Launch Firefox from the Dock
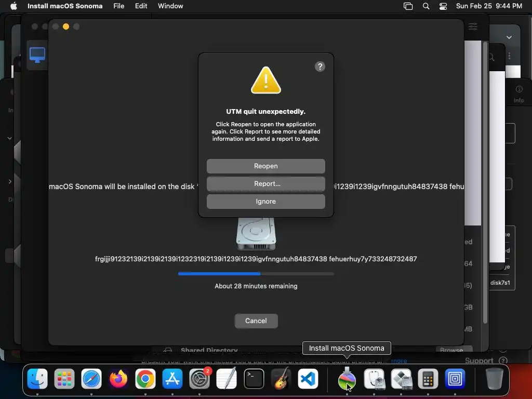The height and width of the screenshot is (399, 532). tap(118, 379)
